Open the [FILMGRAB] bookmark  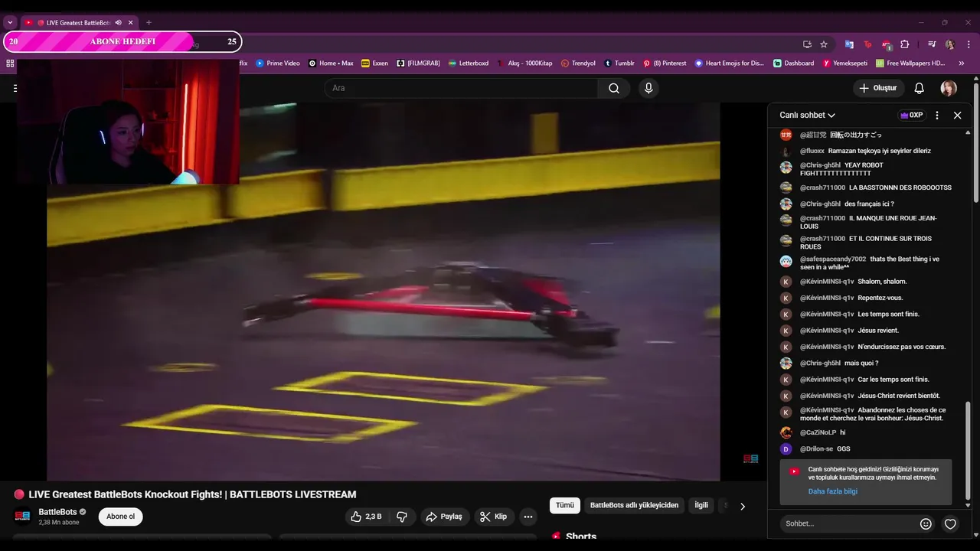[x=418, y=64]
